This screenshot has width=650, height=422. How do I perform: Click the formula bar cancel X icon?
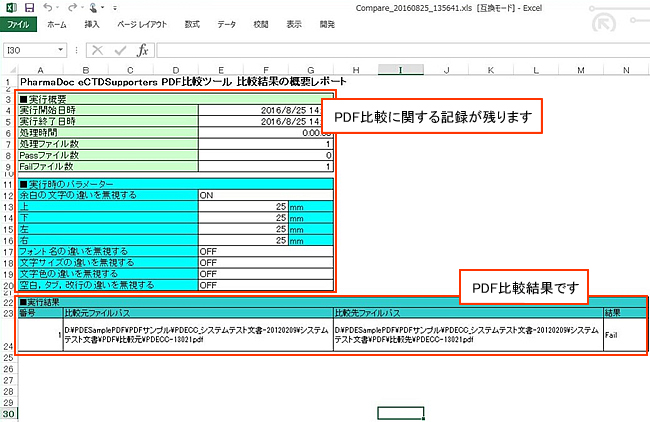point(97,49)
